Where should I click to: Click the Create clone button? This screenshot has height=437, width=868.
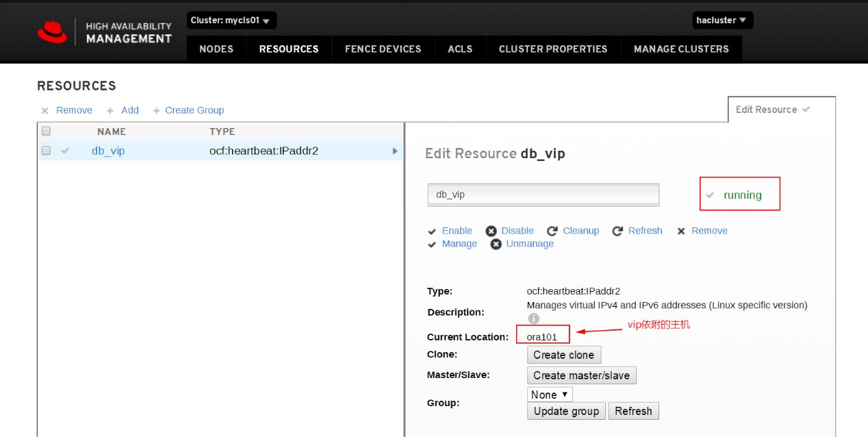click(563, 355)
